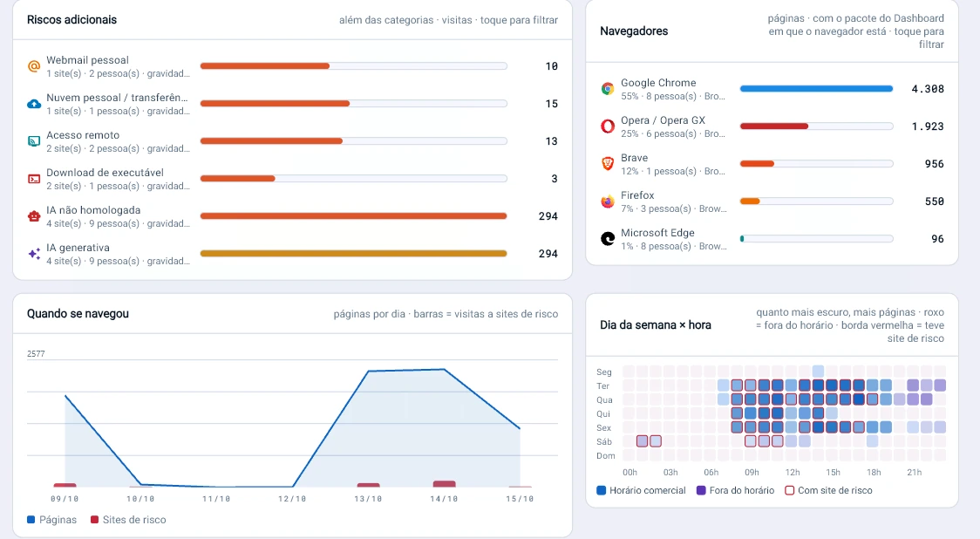
Task: Click the yellow IA generativa bar
Action: coord(353,254)
